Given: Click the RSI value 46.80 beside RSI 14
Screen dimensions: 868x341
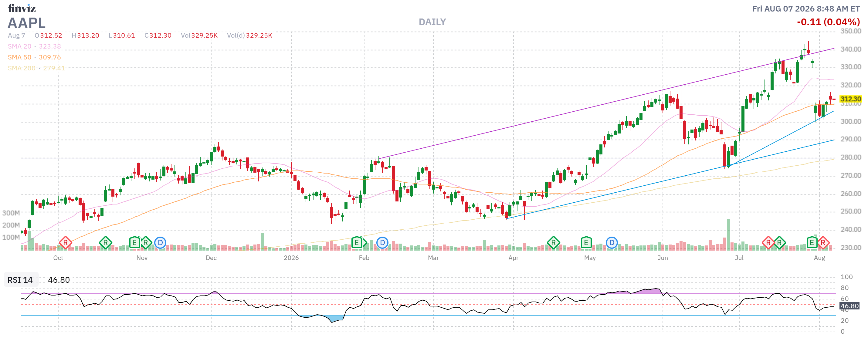Looking at the screenshot, I should (59, 280).
